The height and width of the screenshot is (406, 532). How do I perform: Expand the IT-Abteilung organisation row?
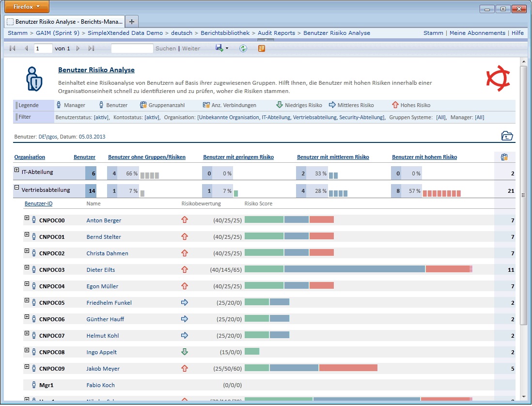pos(16,170)
